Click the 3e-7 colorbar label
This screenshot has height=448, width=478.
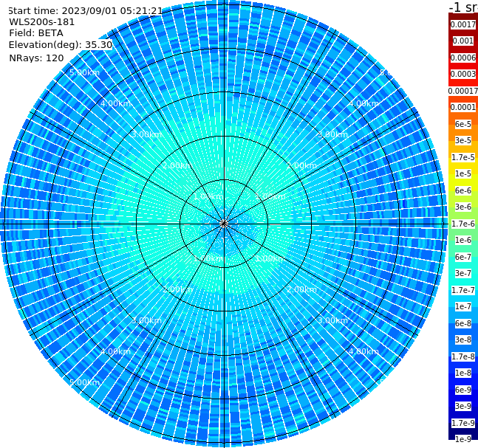pyautogui.click(x=463, y=273)
